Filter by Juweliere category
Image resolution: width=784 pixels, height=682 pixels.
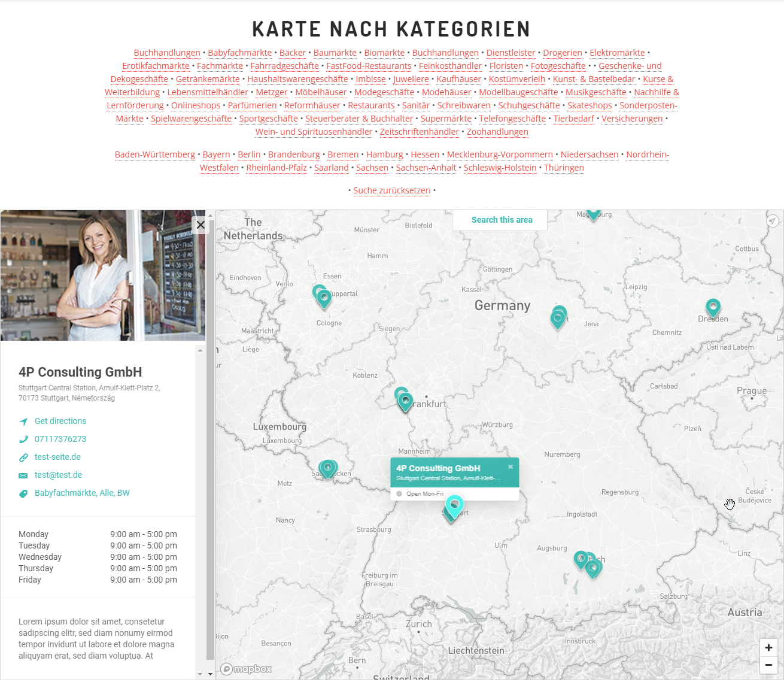(411, 79)
